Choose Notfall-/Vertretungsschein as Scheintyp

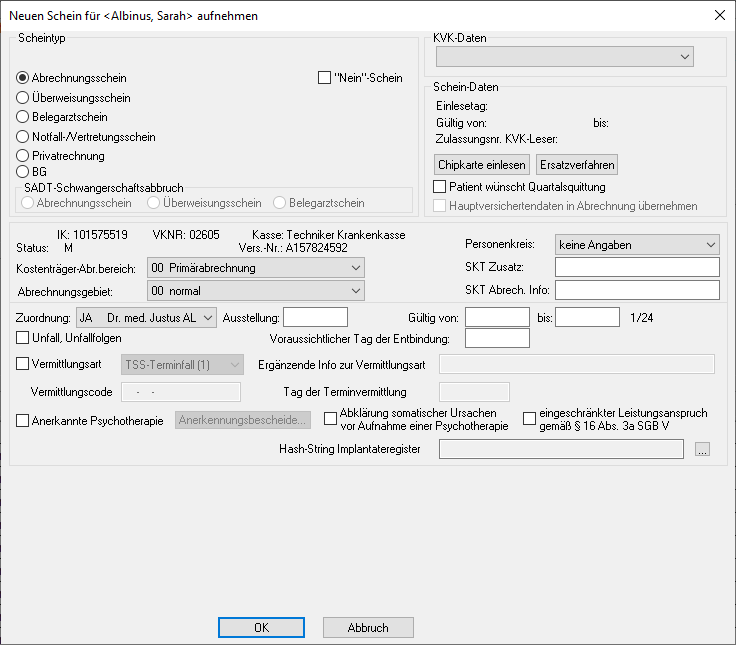click(23, 136)
